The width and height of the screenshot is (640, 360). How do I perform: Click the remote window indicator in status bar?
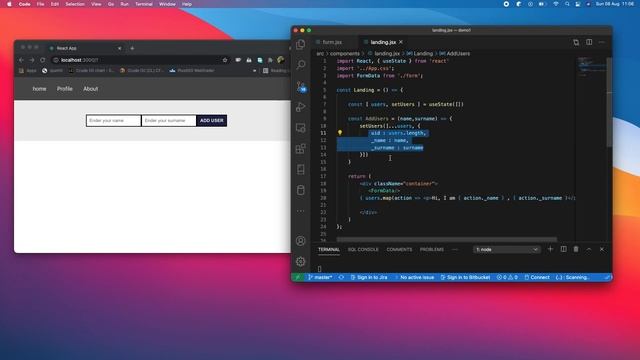[x=298, y=277]
